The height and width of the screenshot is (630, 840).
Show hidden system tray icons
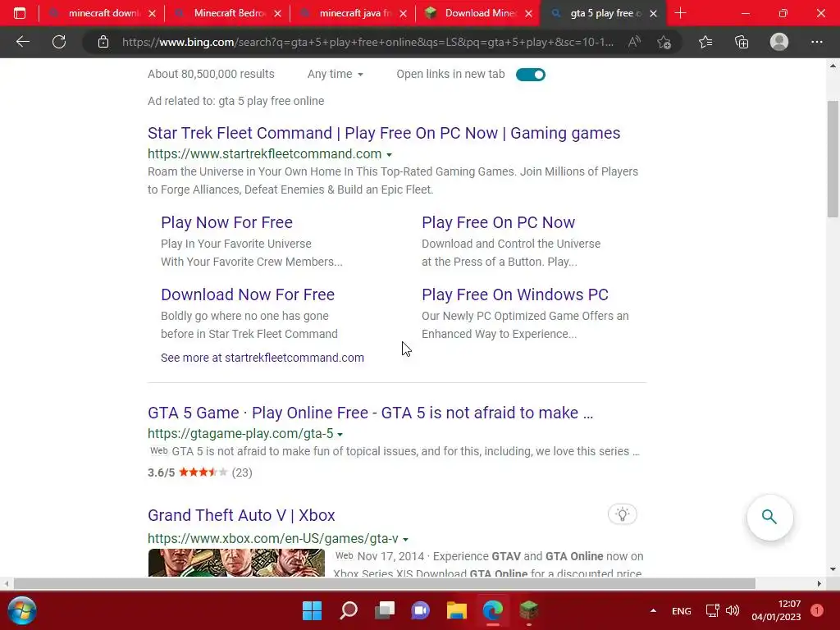pos(653,610)
